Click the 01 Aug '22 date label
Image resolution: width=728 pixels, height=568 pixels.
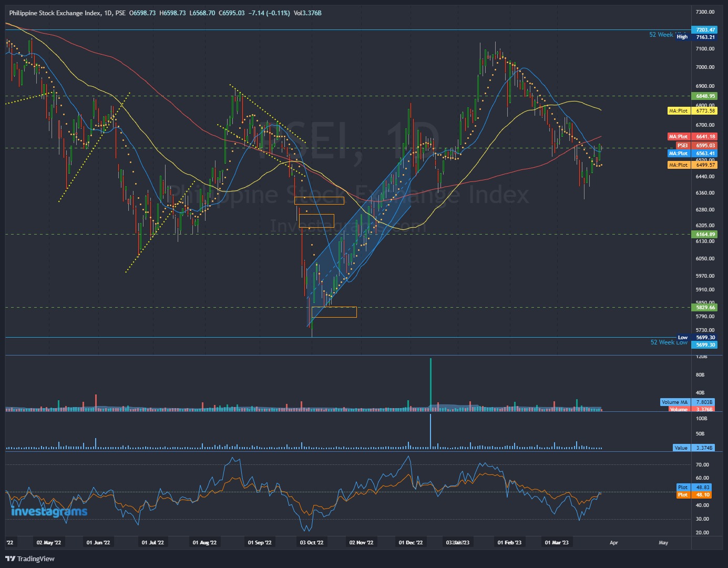(x=204, y=543)
